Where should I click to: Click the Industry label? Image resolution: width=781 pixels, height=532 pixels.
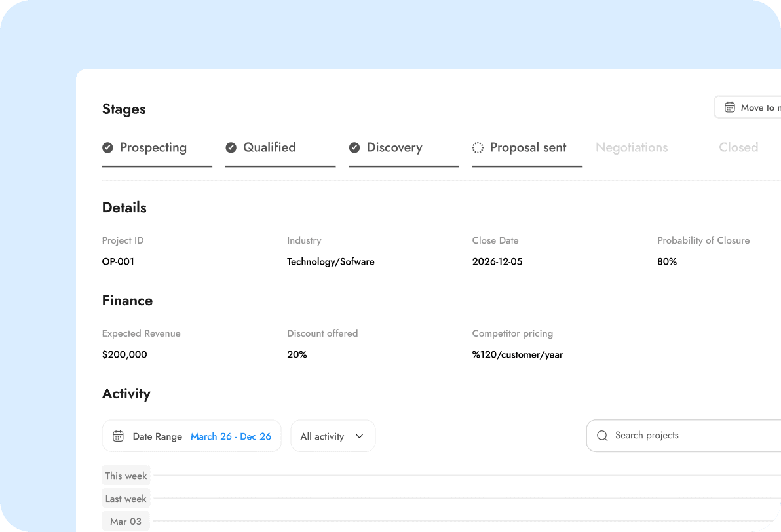[x=304, y=240]
